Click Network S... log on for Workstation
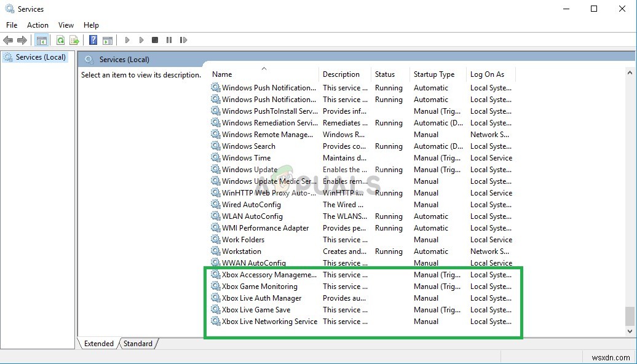Image resolution: width=637 pixels, height=364 pixels. click(490, 251)
